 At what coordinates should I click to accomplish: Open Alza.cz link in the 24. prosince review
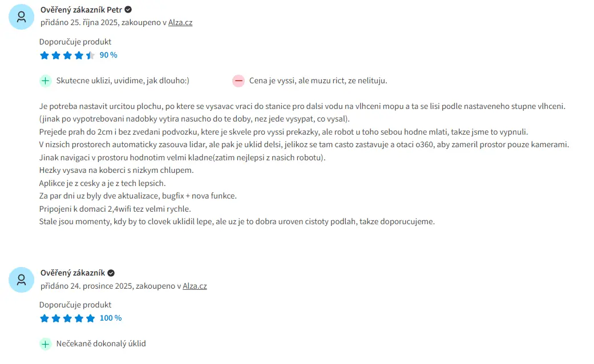click(x=195, y=286)
